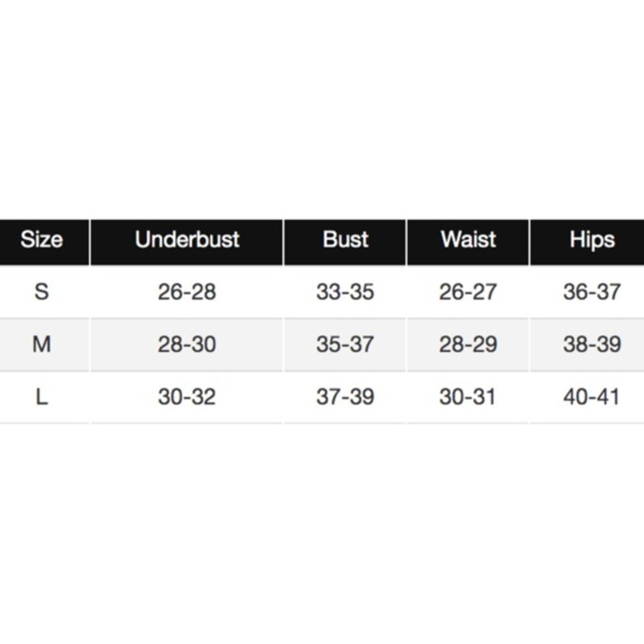Click the 26-28 underbust cell
Image resolution: width=644 pixels, height=644 pixels.
click(x=187, y=292)
